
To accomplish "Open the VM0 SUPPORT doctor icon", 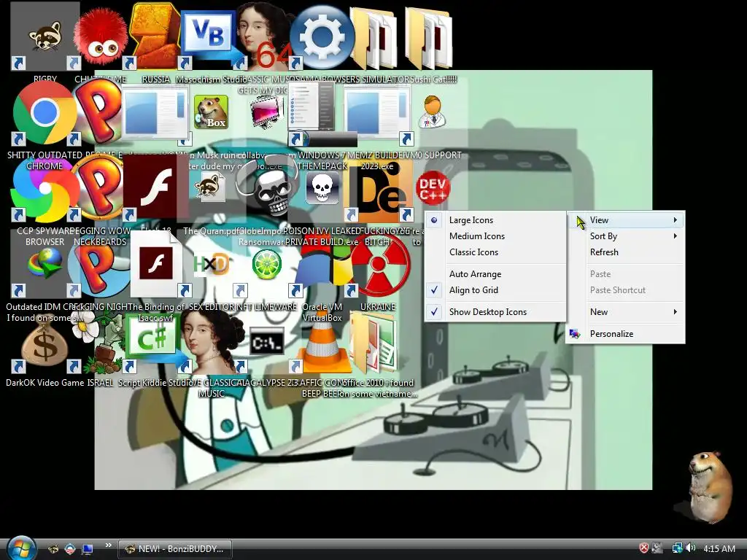I will pos(433,112).
